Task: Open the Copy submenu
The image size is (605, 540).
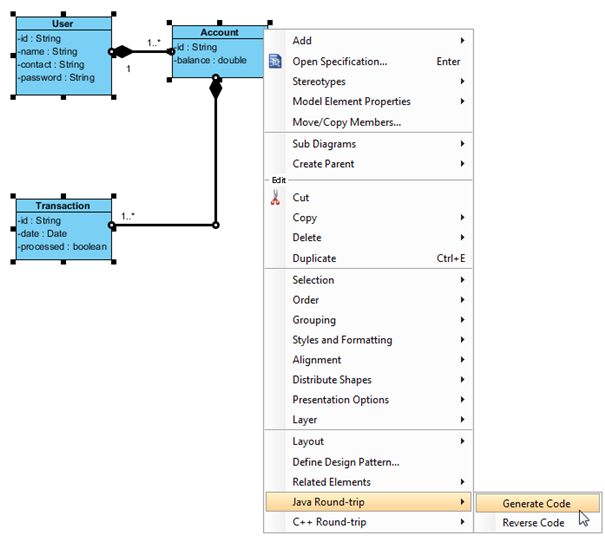Action: 368,218
